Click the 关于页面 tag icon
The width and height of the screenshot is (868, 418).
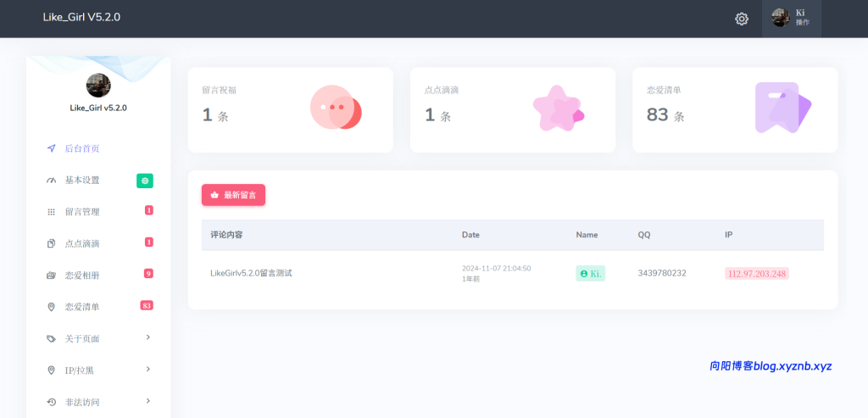[52, 338]
